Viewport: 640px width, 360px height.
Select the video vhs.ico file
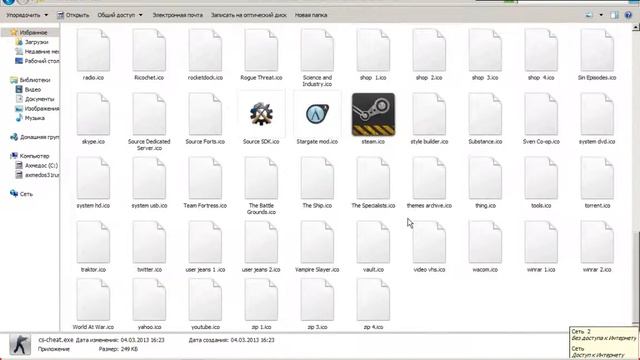click(x=429, y=247)
